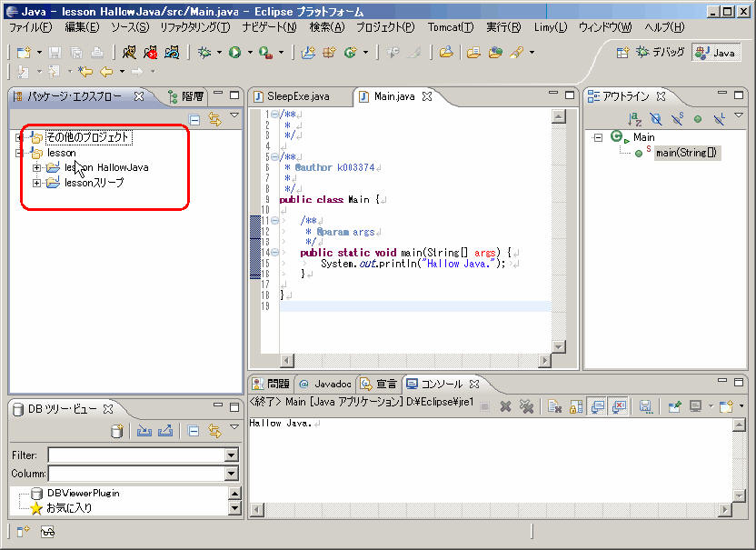Toggle hide static members in Outline toolbar

pos(677,118)
